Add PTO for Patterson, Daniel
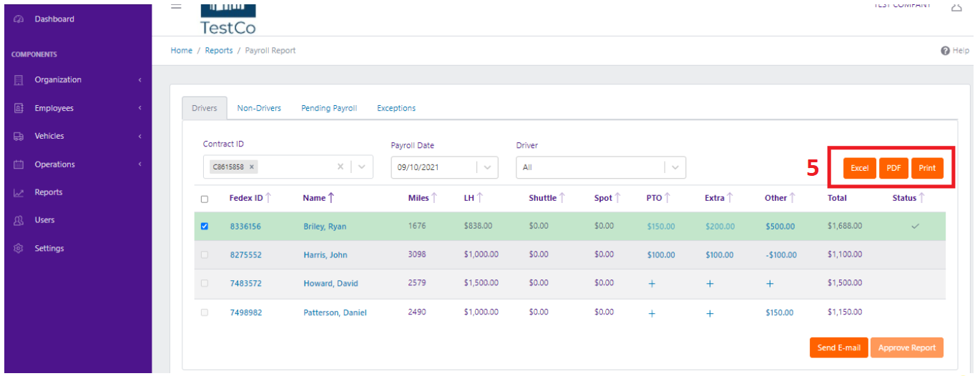Screen dimensions: 980x376 pyautogui.click(x=652, y=313)
